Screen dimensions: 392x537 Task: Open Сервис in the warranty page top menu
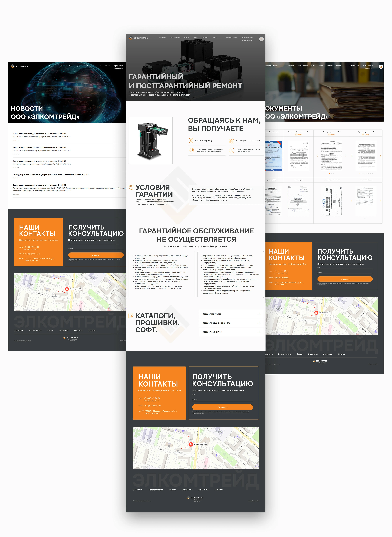[x=186, y=37]
